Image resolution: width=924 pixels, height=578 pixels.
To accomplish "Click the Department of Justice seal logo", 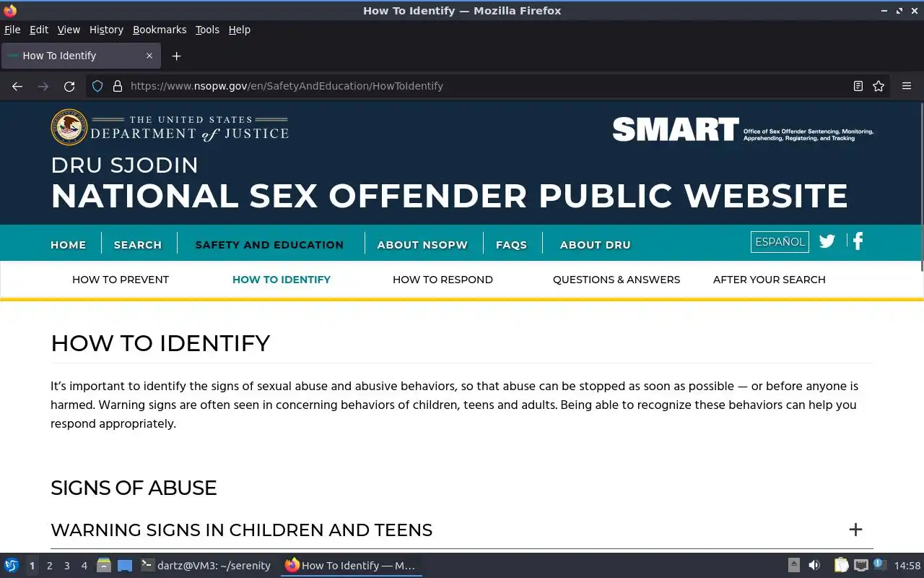I will (x=69, y=127).
